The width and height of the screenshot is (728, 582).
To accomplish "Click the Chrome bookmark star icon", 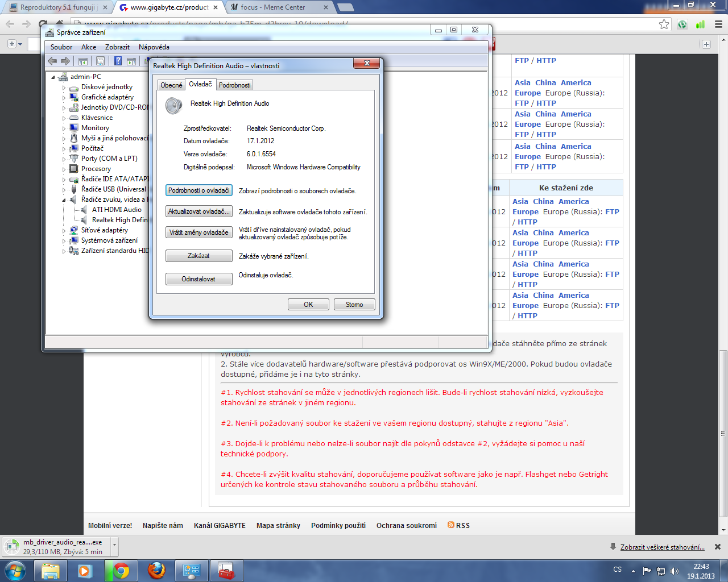I will click(x=664, y=24).
